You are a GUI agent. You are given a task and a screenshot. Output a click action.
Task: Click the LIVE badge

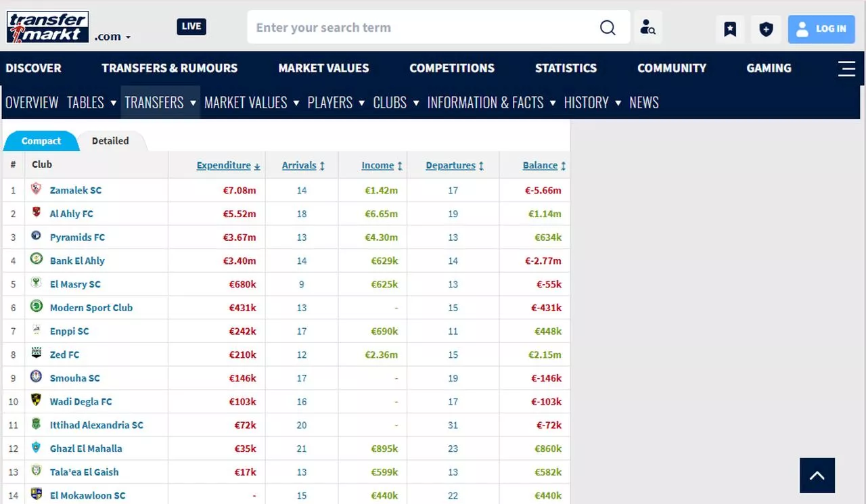(191, 26)
